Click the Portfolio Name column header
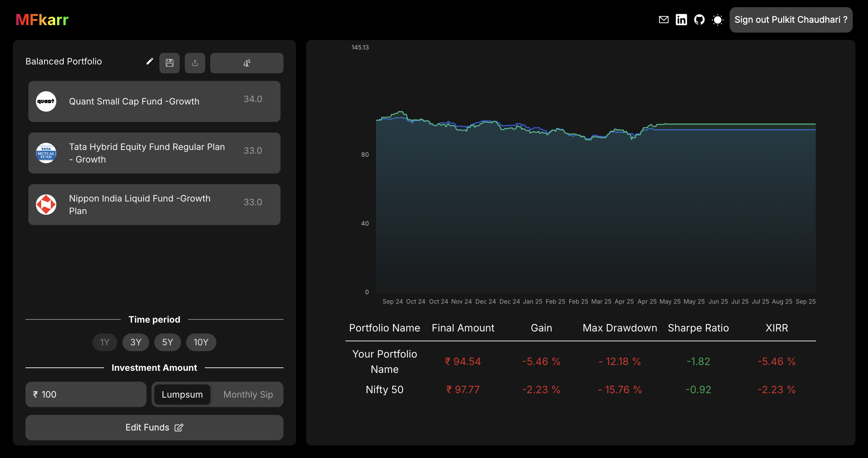 point(384,328)
